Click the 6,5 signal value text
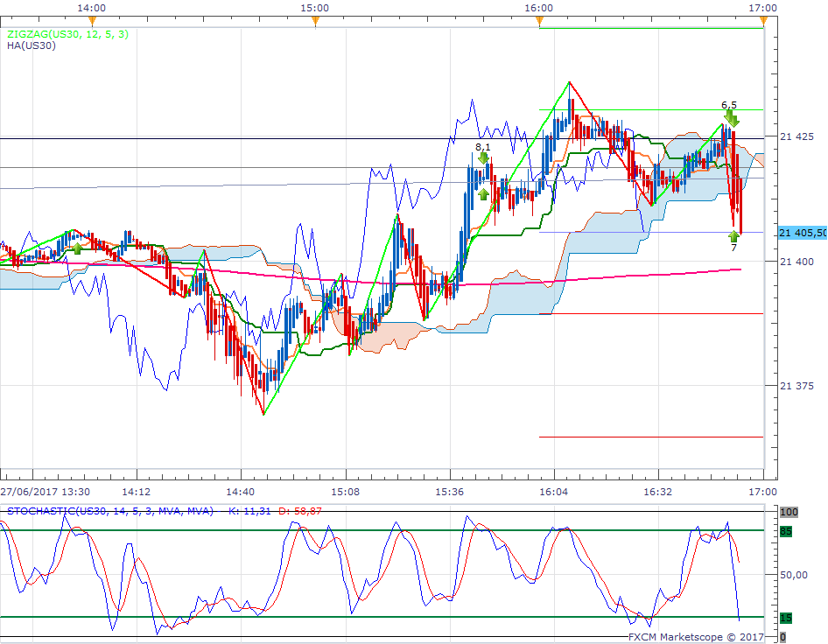This screenshot has height=644, width=828. pos(729,105)
